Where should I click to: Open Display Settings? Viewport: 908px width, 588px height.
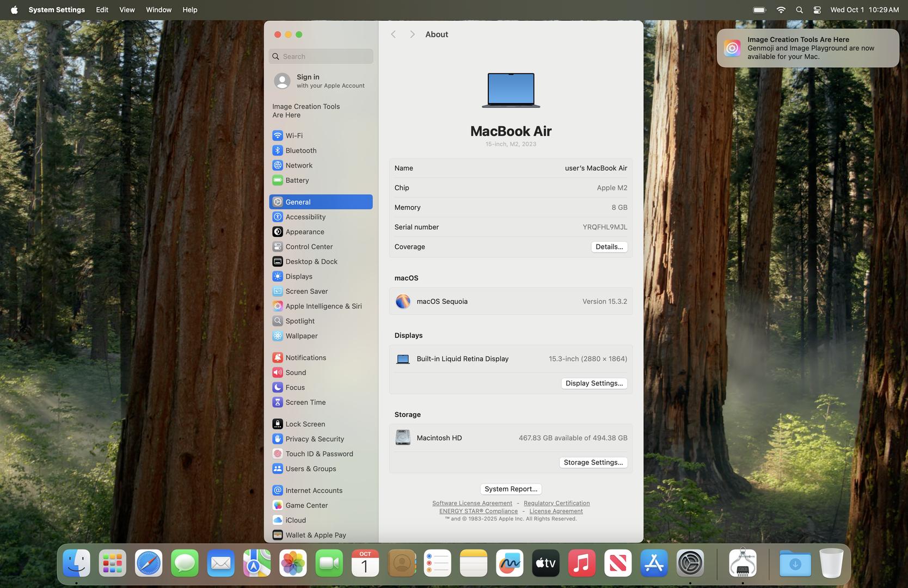tap(594, 383)
